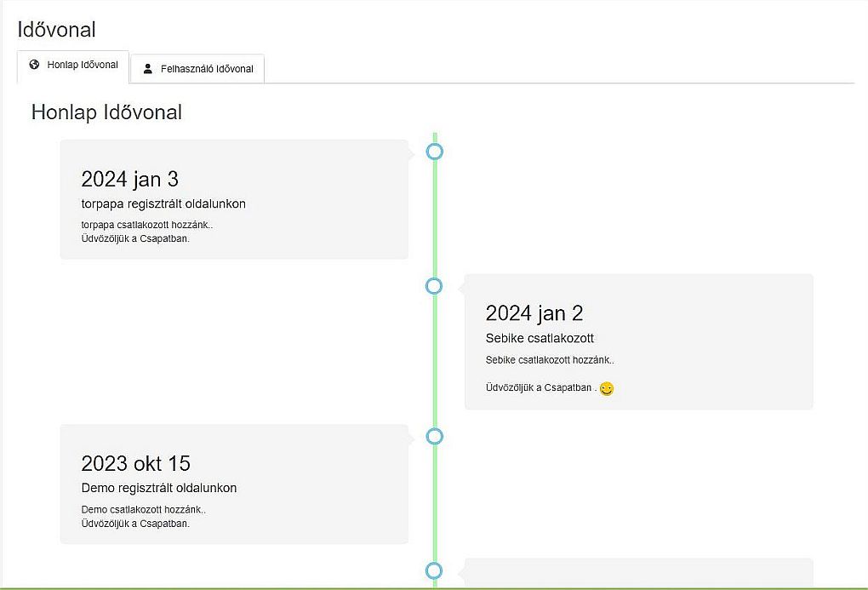Click the timeline marker for 2023 okt 15

pos(435,436)
